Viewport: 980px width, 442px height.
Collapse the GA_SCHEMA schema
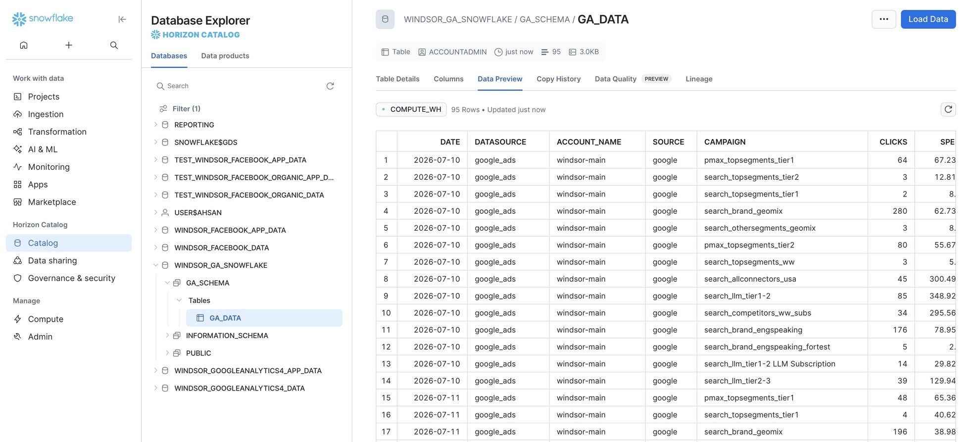[x=167, y=283]
